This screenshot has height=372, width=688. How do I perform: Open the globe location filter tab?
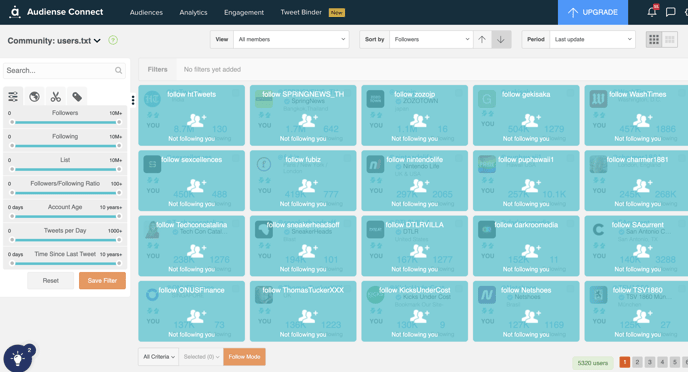[34, 97]
